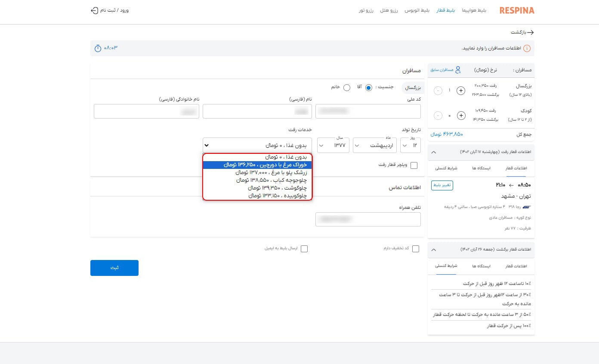Increase adult passenger count with plus

pos(461,91)
